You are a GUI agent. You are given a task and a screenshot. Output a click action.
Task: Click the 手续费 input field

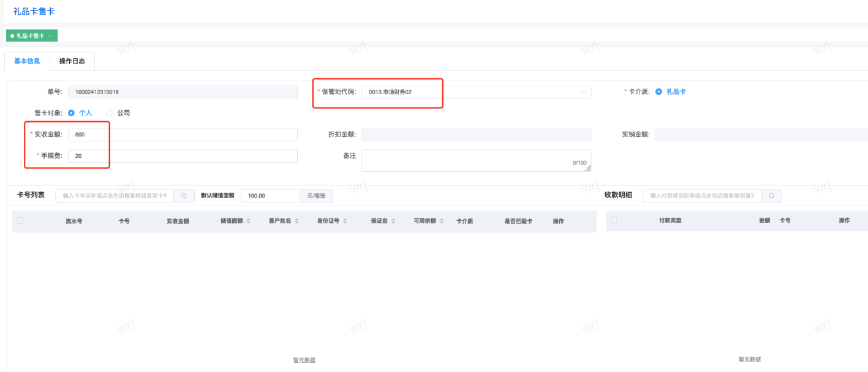[x=183, y=156]
